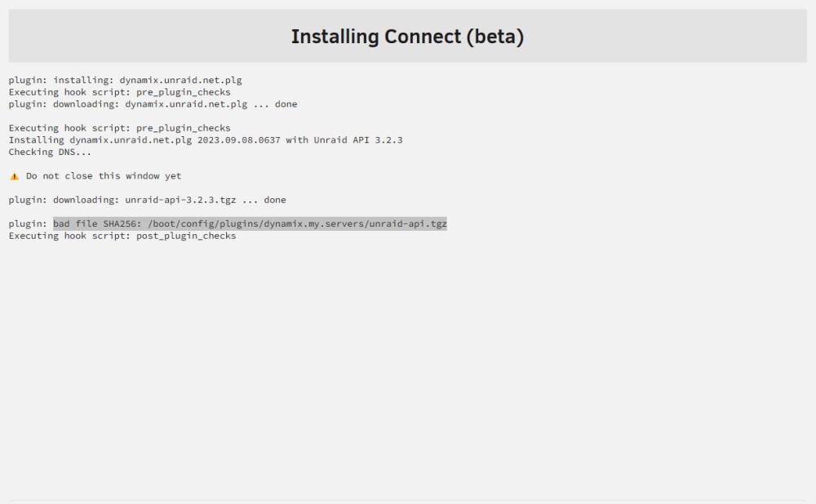Click the 'downloading: unraid-api-3.2.3.tgz ... done' line
This screenshot has height=504, width=816.
[147, 200]
